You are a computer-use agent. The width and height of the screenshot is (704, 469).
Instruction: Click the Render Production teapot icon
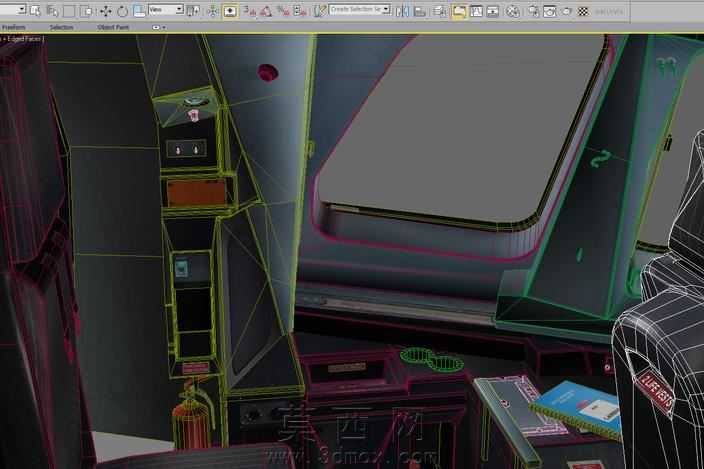567,11
